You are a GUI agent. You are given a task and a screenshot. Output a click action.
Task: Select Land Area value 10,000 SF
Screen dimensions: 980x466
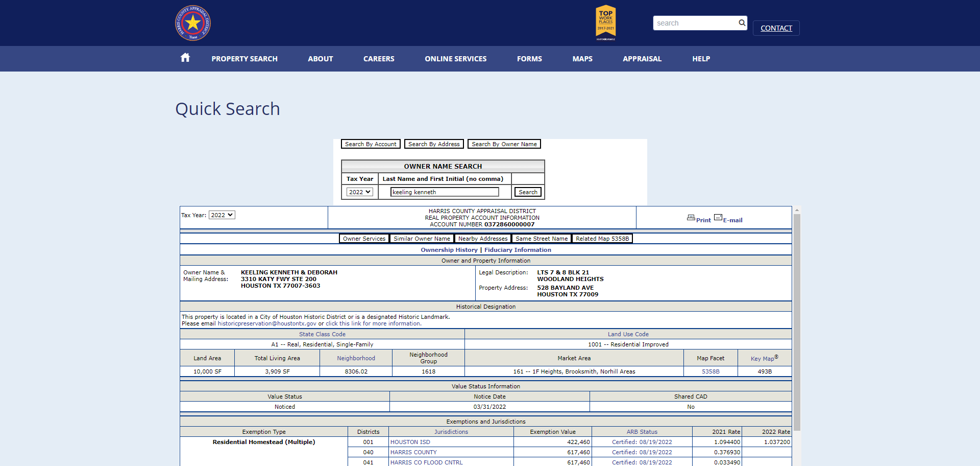click(x=207, y=371)
